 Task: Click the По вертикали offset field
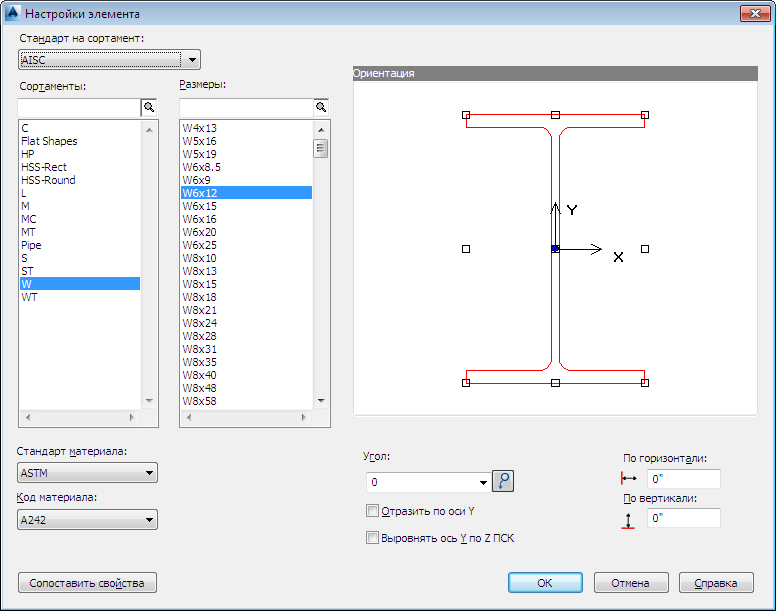click(x=683, y=518)
